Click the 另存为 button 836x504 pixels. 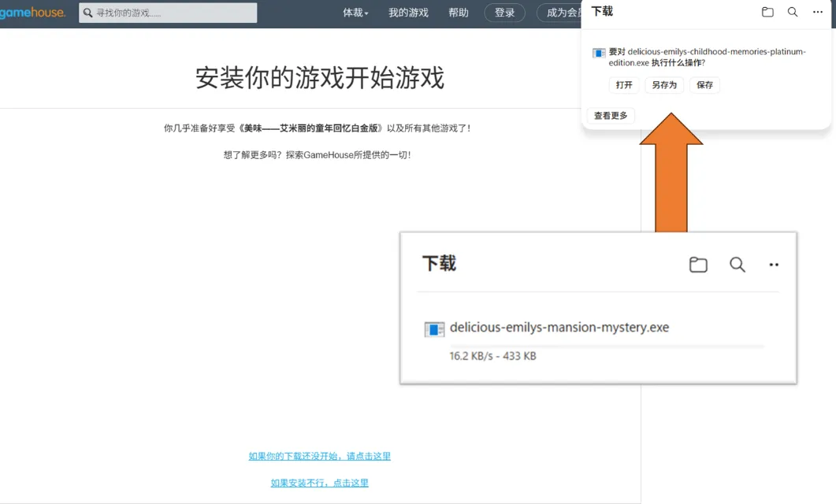(663, 85)
